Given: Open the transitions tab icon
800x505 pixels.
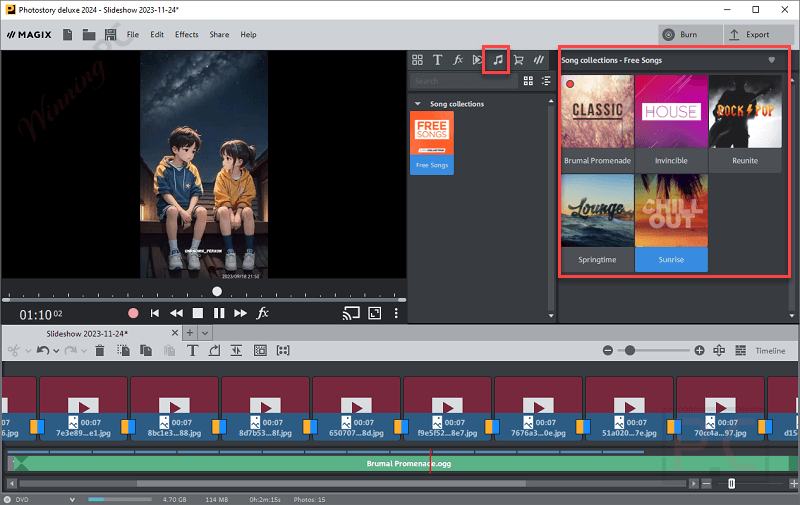Looking at the screenshot, I should 478,60.
